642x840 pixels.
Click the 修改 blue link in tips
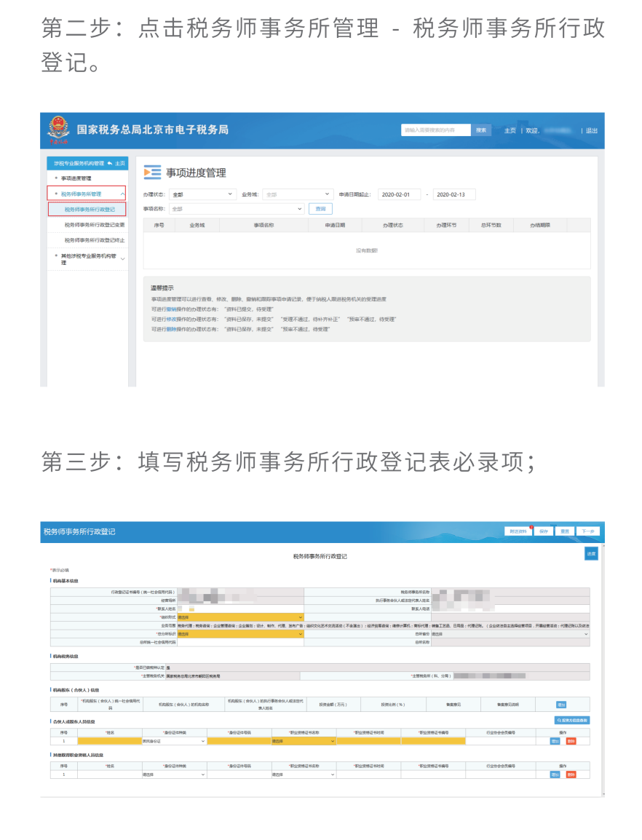click(x=172, y=320)
